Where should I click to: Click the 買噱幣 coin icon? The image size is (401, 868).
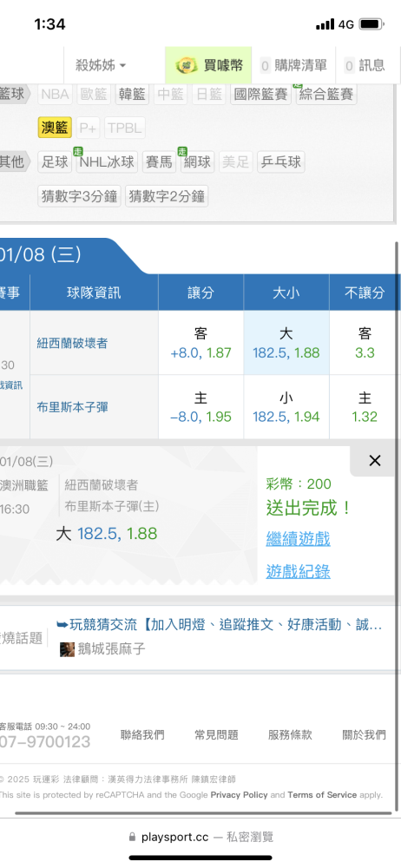pyautogui.click(x=187, y=65)
